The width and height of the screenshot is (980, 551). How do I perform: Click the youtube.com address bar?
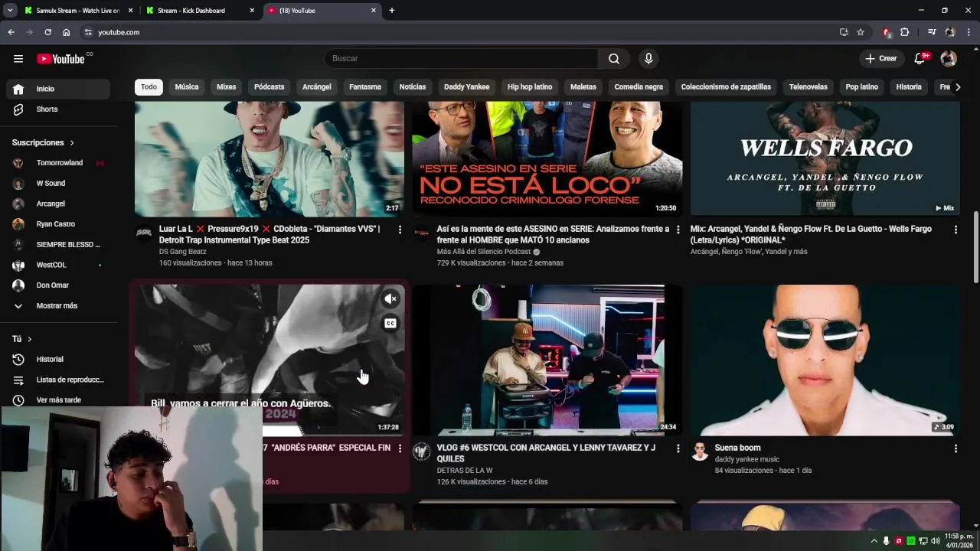pyautogui.click(x=459, y=32)
